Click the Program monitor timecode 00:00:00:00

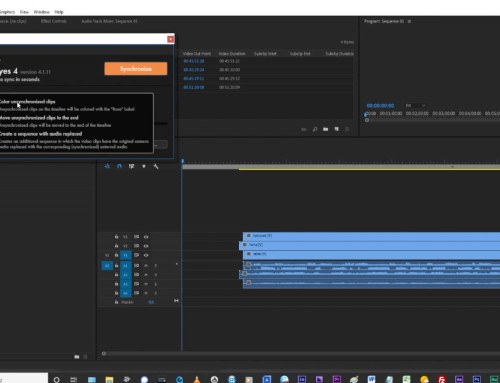click(x=380, y=106)
